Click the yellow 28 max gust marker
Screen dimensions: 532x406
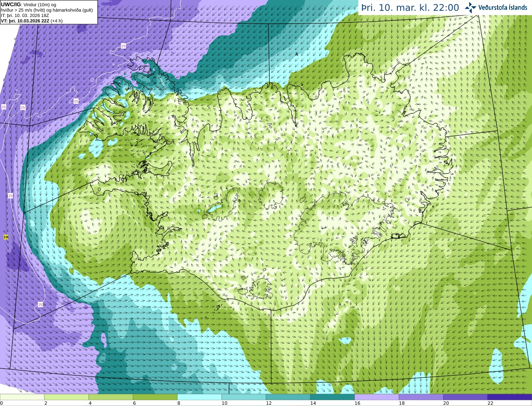click(5, 237)
